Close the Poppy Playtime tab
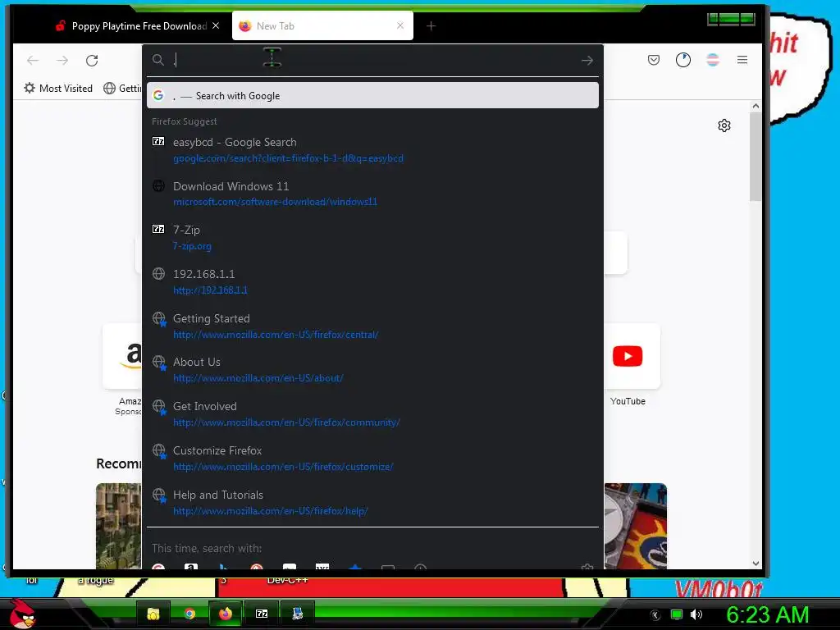This screenshot has height=630, width=840. 216,25
